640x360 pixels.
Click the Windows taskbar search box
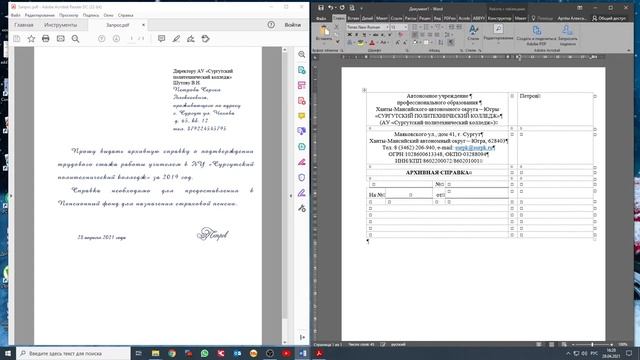click(x=73, y=353)
